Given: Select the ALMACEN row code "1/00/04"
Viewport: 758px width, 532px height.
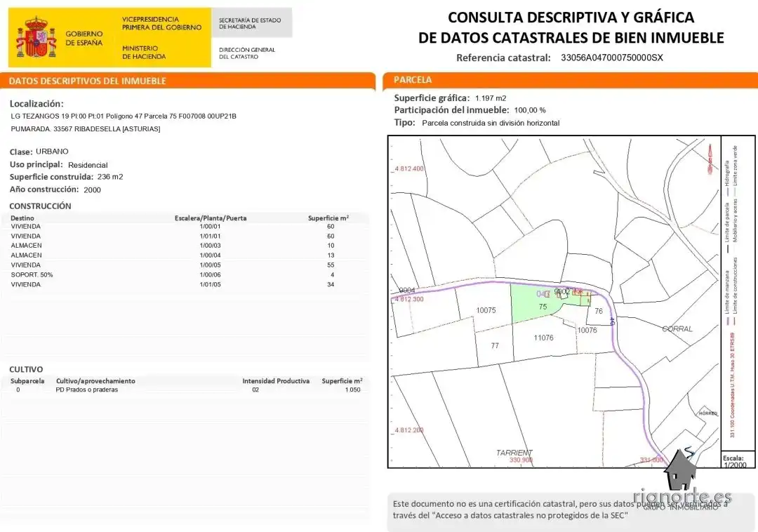Looking at the screenshot, I should click(210, 255).
